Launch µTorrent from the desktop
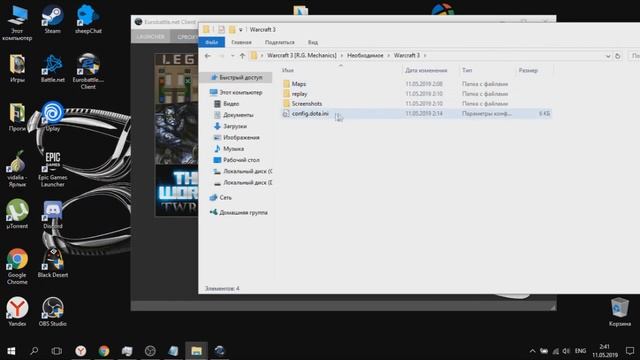Image resolution: width=640 pixels, height=360 pixels. (17, 213)
